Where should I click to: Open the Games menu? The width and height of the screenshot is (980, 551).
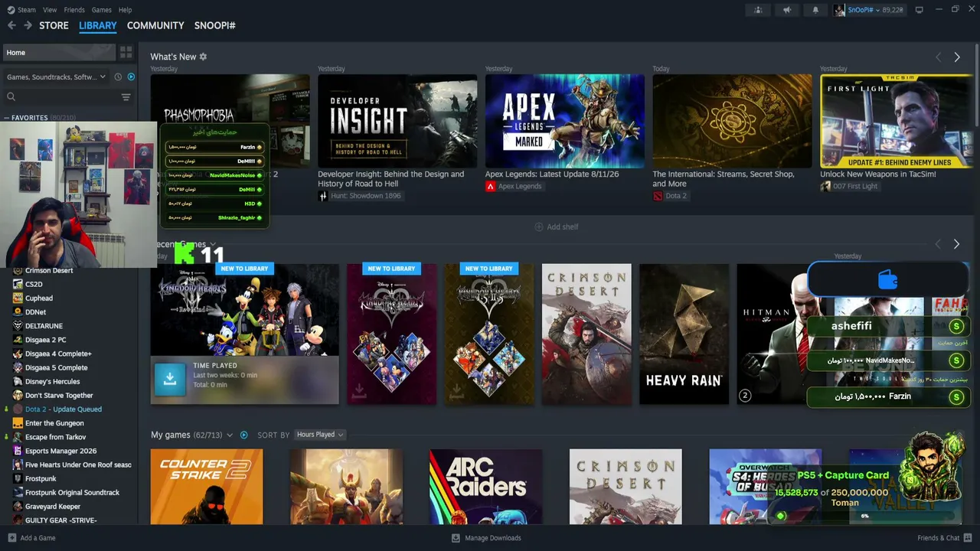(x=101, y=10)
